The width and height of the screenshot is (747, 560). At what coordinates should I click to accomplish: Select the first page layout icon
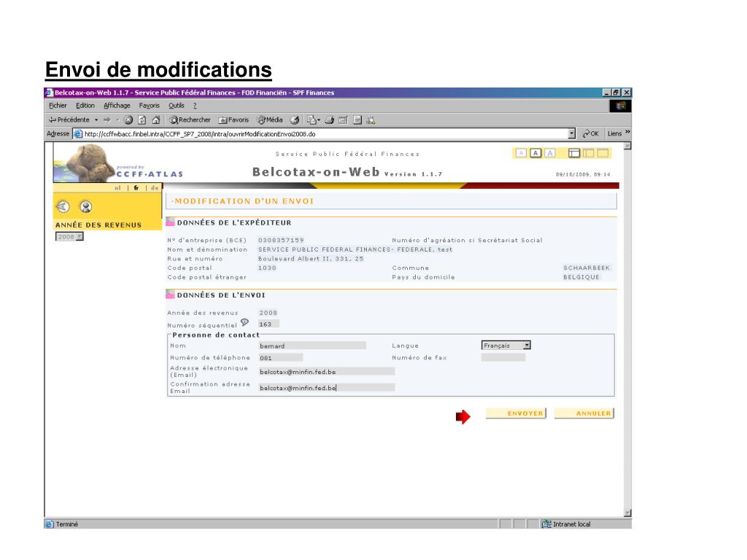tap(575, 153)
